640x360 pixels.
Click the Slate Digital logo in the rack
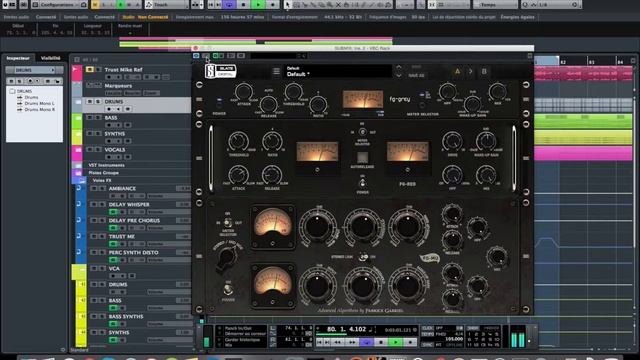pyautogui.click(x=220, y=71)
